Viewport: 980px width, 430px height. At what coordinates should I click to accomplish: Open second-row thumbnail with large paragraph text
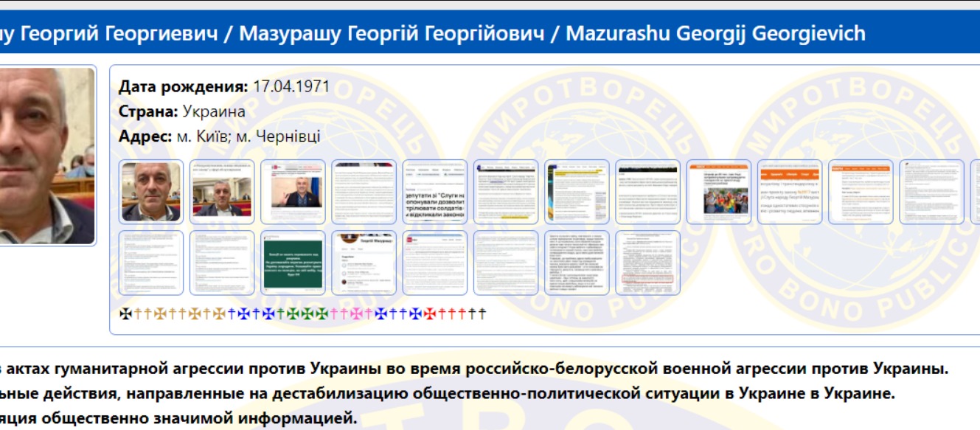point(576,263)
